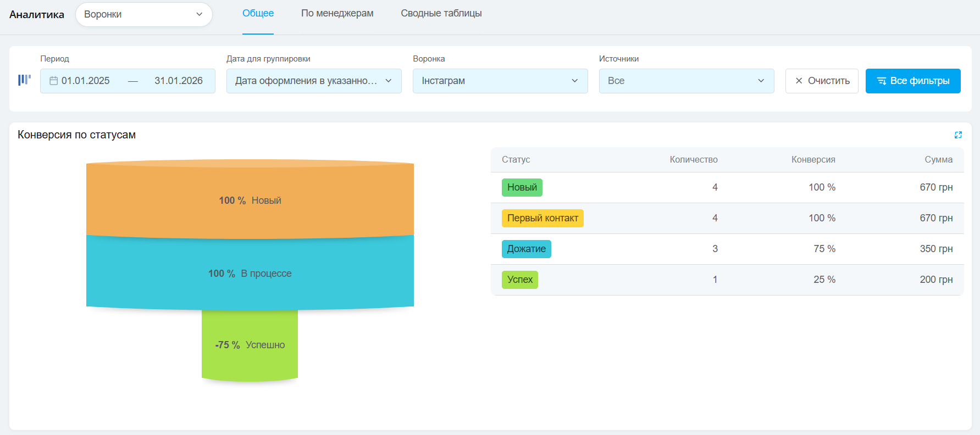Select the blue Дожатие status badge

point(526,249)
